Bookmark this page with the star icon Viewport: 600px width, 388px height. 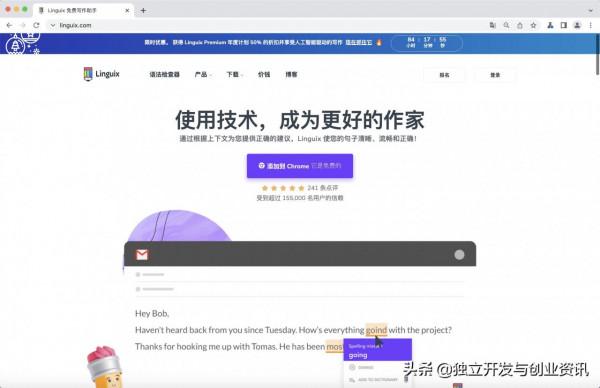pos(533,25)
